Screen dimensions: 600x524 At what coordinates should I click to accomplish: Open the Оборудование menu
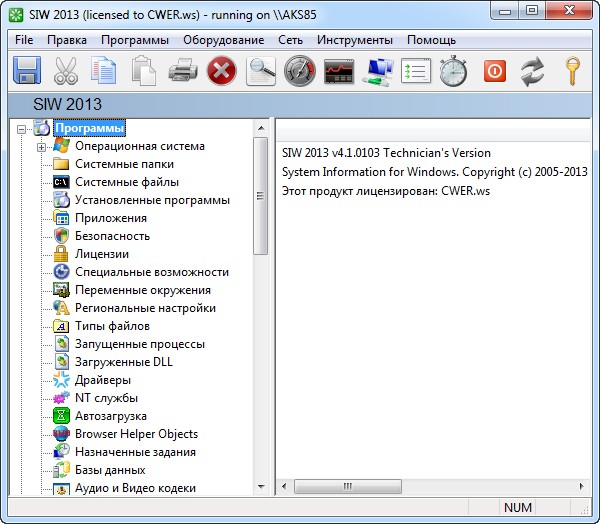(223, 40)
